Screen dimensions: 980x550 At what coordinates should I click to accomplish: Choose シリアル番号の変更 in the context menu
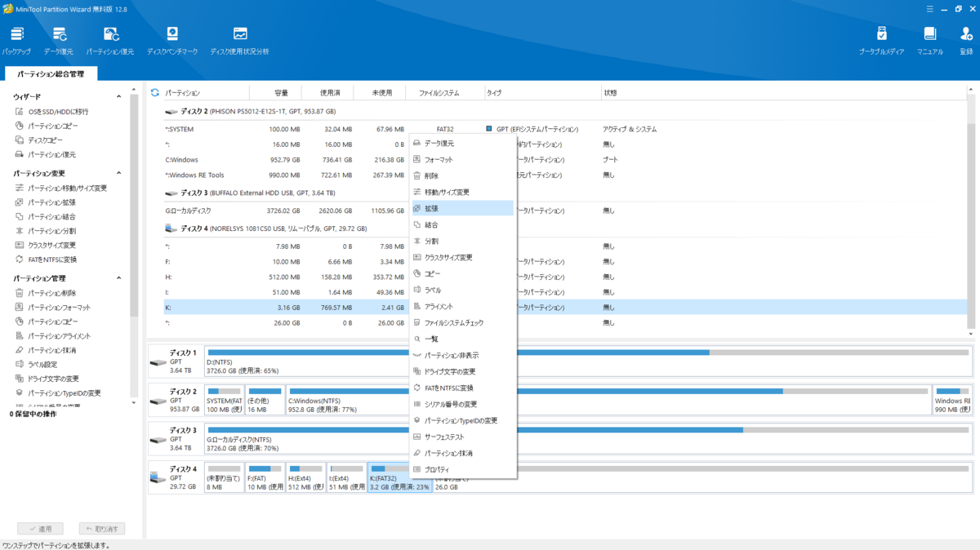(463, 405)
